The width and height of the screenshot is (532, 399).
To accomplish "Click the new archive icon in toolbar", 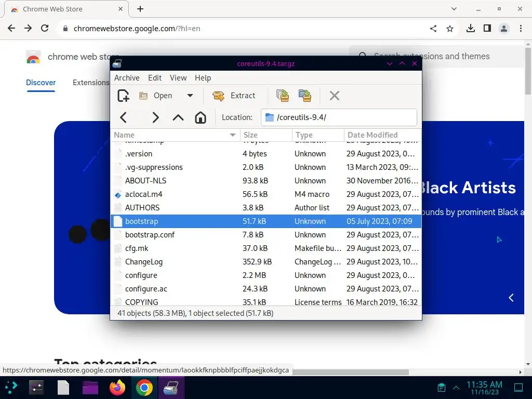I will pos(123,96).
